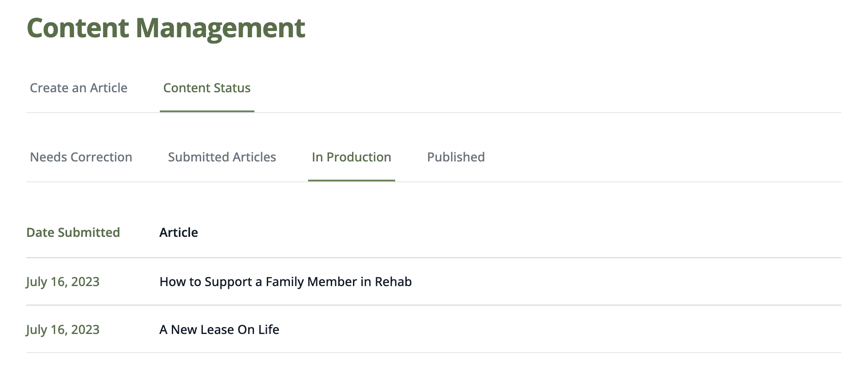Image resolution: width=868 pixels, height=385 pixels.
Task: Open the Create an Article tab
Action: (79, 88)
